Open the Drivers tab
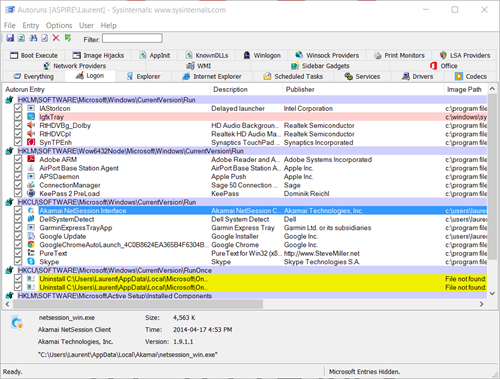The height and width of the screenshot is (379, 500). pyautogui.click(x=418, y=76)
